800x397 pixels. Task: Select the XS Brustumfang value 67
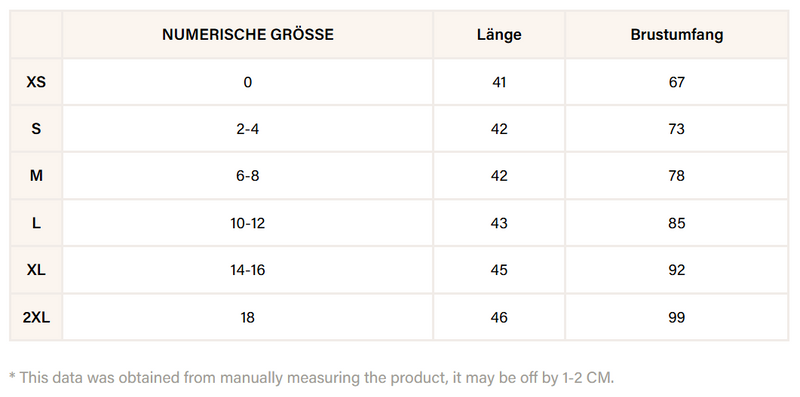(677, 82)
